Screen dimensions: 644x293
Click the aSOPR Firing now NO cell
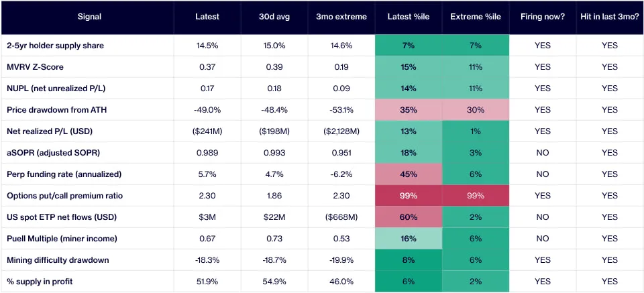tap(543, 153)
